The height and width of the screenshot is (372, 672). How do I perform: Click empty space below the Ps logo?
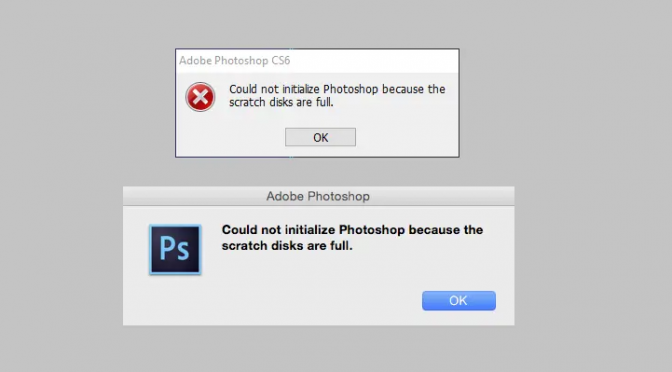coord(175,299)
